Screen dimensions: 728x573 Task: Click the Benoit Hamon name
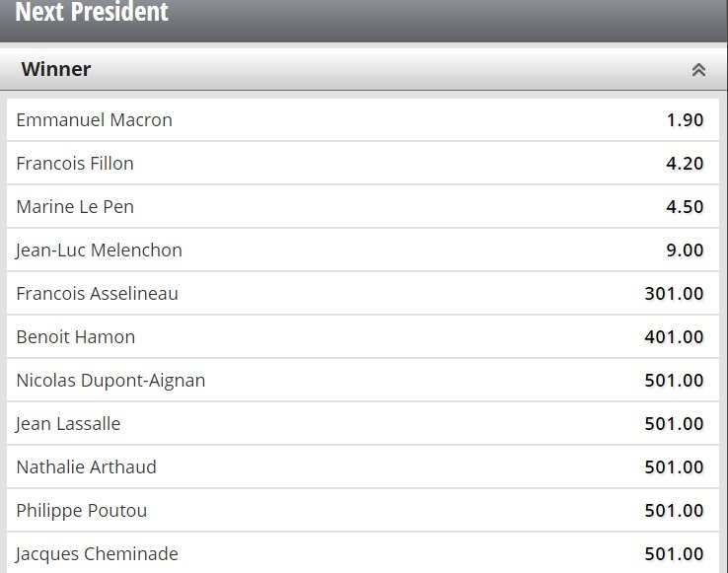76,337
